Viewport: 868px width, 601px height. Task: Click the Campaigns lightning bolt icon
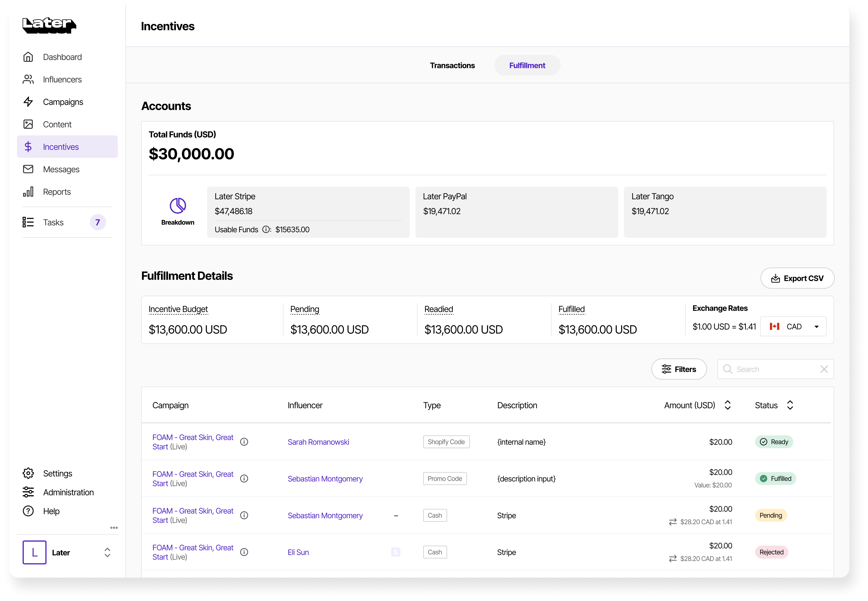click(x=28, y=102)
